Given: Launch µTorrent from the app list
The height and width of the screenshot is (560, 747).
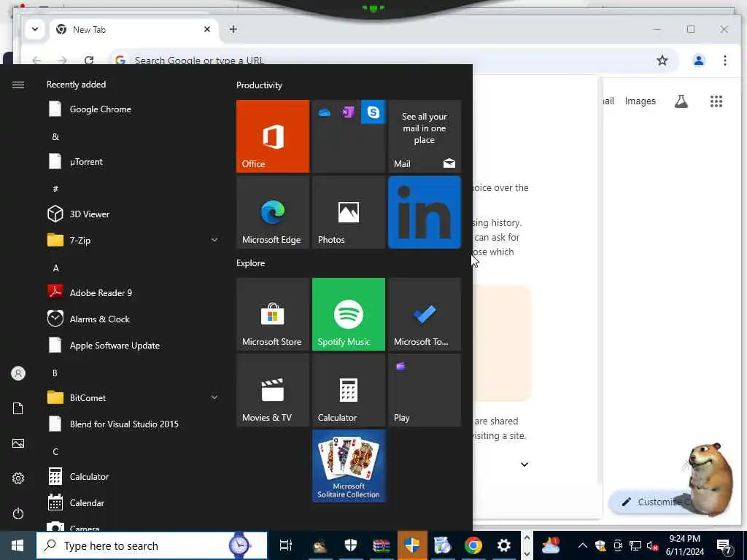Looking at the screenshot, I should (x=133, y=161).
